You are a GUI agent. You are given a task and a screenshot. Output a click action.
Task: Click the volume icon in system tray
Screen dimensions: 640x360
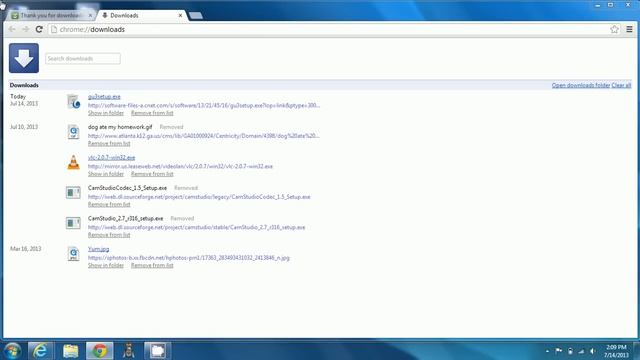pos(593,351)
